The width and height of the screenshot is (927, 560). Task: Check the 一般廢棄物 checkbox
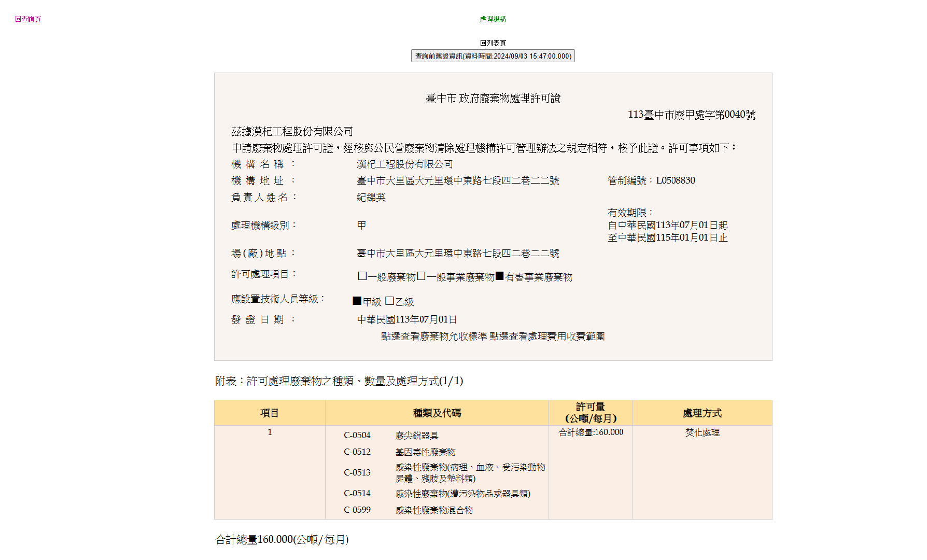[x=362, y=276]
